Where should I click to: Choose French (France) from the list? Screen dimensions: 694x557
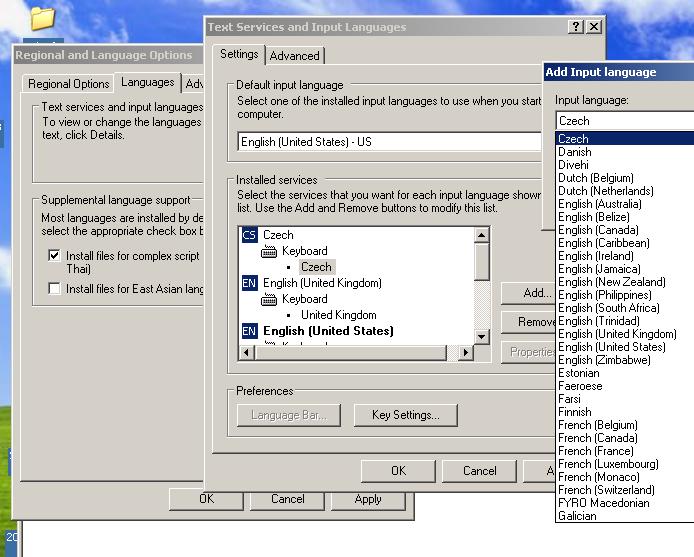[x=625, y=451]
